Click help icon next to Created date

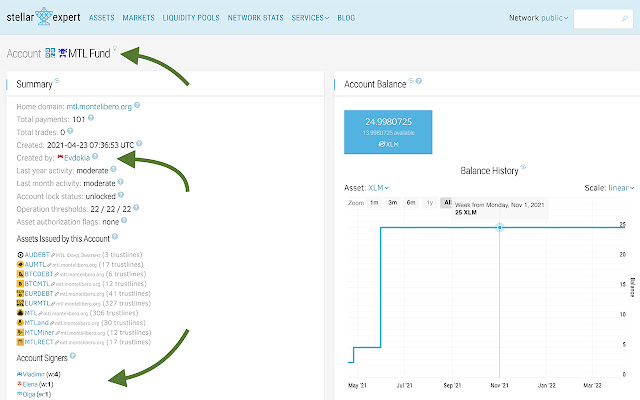pyautogui.click(x=139, y=144)
